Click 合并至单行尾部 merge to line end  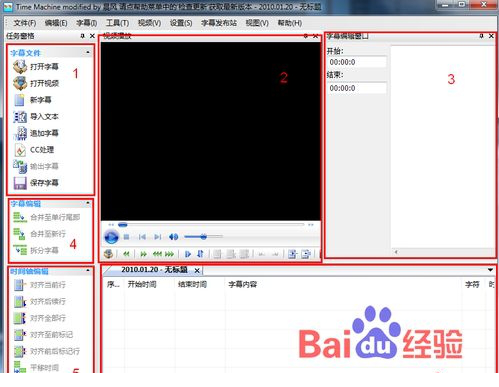(x=47, y=217)
